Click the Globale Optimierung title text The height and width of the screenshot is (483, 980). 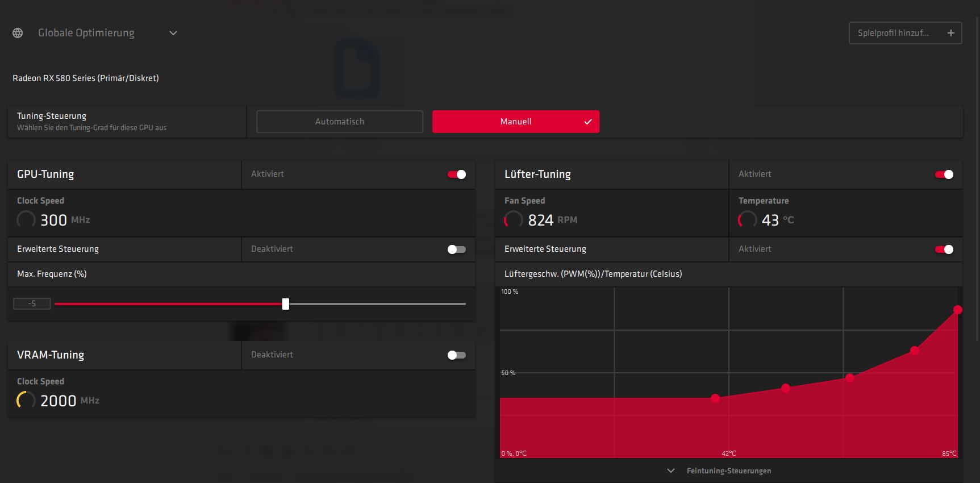click(86, 33)
